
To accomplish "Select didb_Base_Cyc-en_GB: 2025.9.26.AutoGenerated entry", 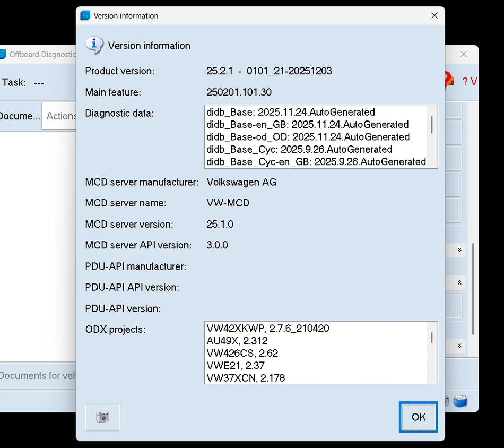I will [316, 161].
